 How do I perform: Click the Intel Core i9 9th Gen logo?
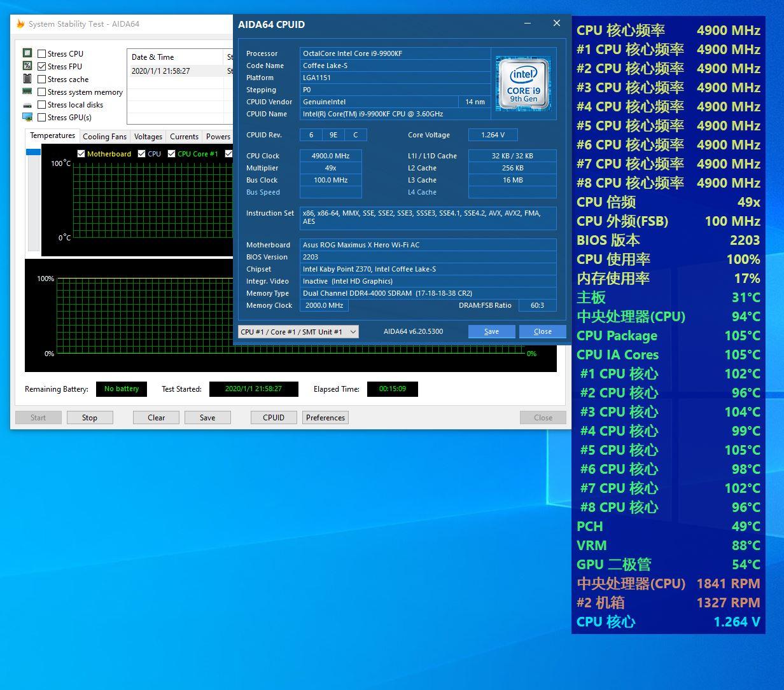tap(524, 83)
